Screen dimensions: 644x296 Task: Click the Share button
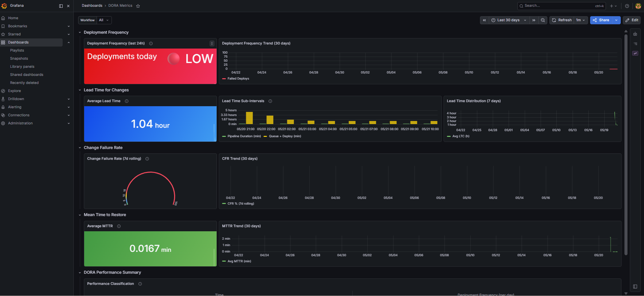(601, 20)
